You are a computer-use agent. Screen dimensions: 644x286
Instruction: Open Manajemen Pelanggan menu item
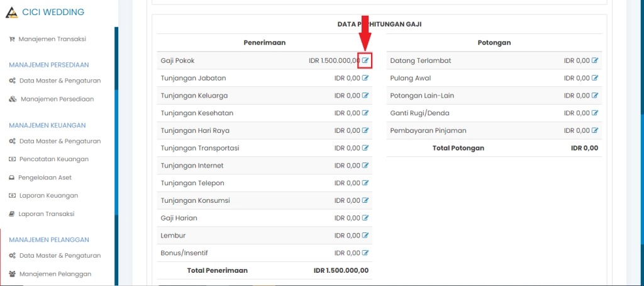(x=50, y=274)
